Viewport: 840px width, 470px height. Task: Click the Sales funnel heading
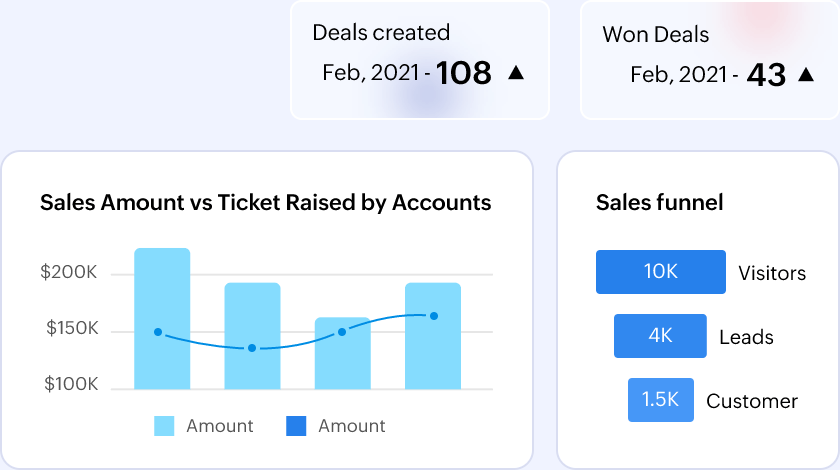[659, 203]
